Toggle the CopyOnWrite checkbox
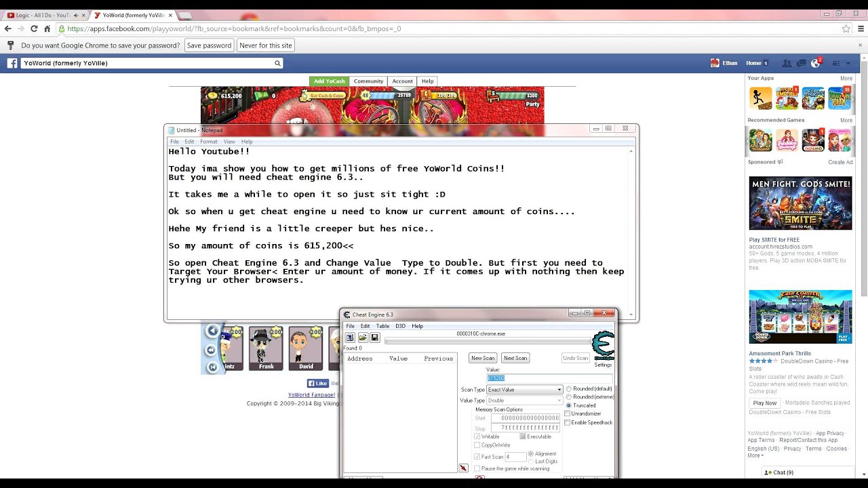Viewport: 868px width, 488px height. point(477,445)
